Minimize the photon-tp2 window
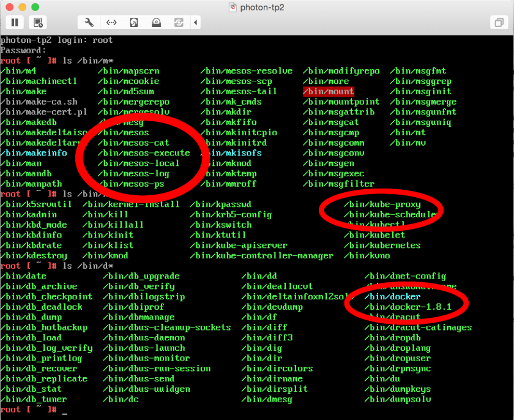This screenshot has height=420, width=514. 21,7
